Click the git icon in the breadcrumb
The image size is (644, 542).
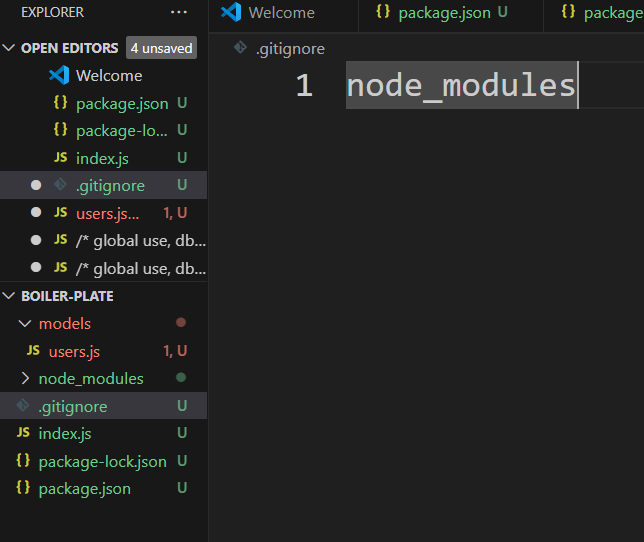click(240, 48)
